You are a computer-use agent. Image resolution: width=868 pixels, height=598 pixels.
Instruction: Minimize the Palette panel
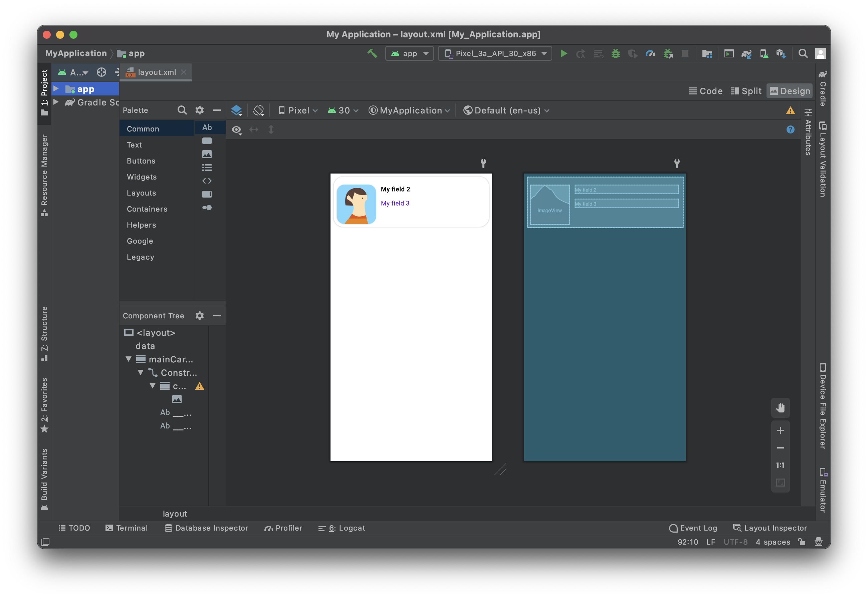coord(217,110)
